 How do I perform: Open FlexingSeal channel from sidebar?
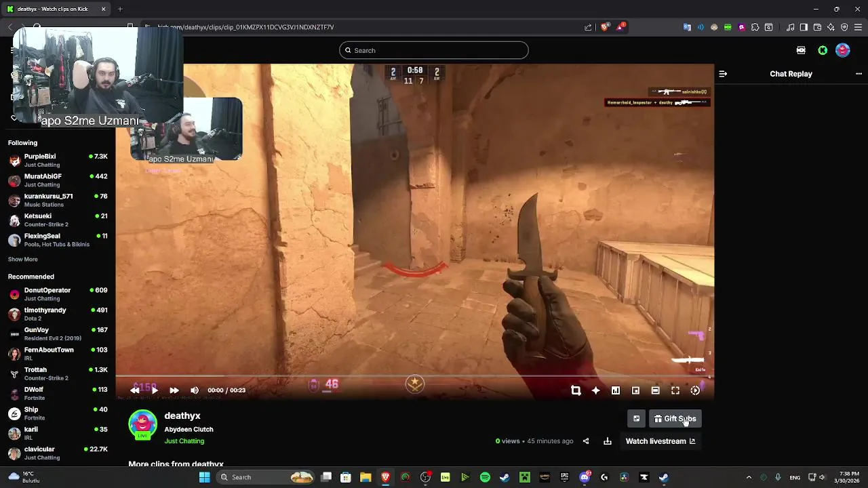pos(58,240)
